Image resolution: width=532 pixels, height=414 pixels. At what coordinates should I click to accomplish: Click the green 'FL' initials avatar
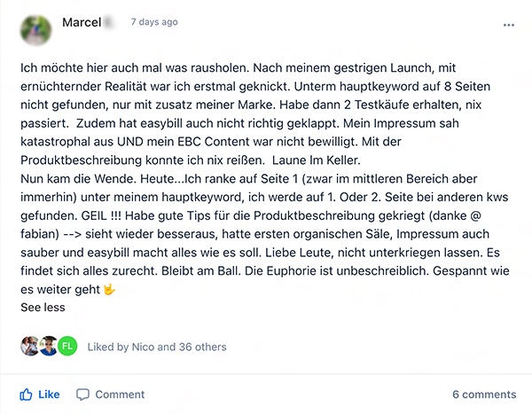click(67, 346)
